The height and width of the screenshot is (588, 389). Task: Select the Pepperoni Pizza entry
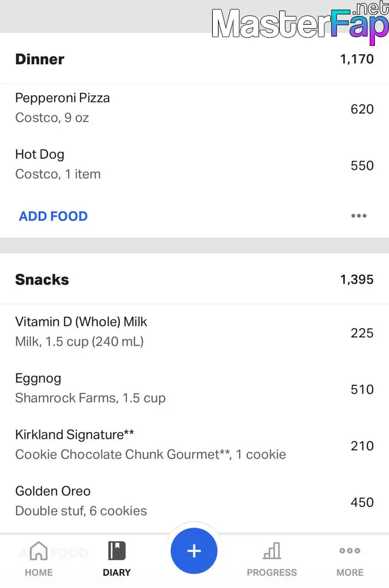coord(195,108)
